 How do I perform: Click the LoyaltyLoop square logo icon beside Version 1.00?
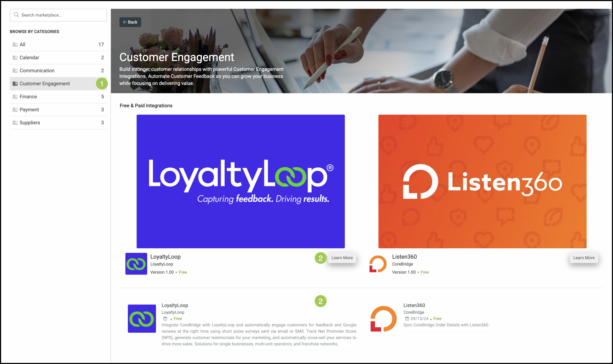click(x=136, y=264)
